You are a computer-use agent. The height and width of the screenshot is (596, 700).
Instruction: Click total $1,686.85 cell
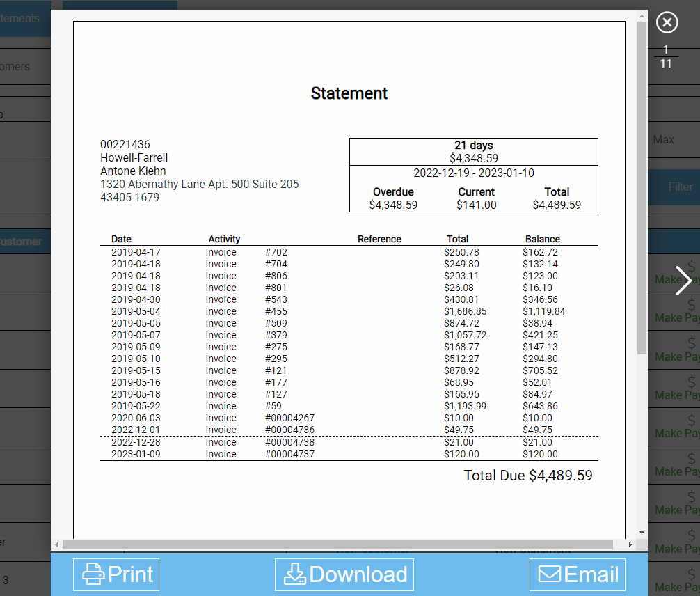click(466, 311)
